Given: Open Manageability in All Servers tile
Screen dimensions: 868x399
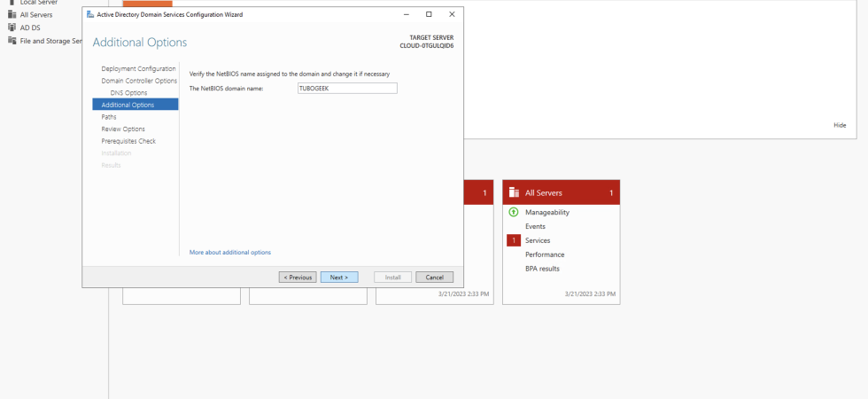Looking at the screenshot, I should pyautogui.click(x=547, y=212).
